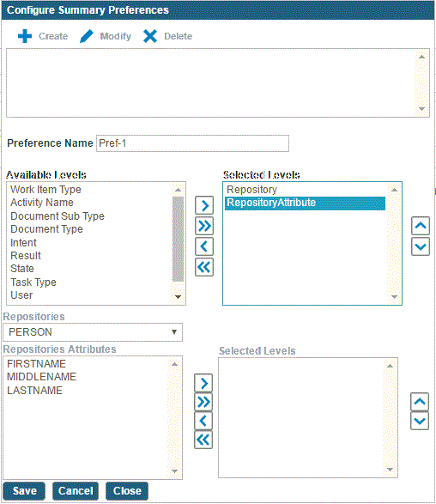
Task: Click the blue plus Create icon
Action: 25,36
